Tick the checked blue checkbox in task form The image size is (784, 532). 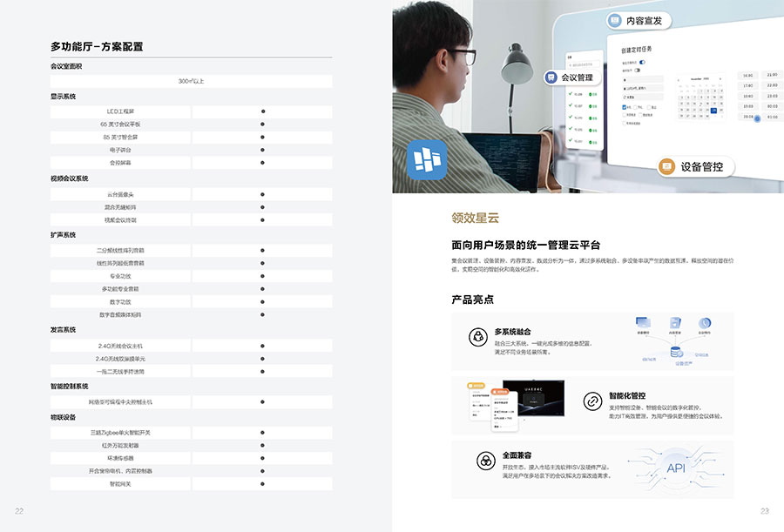click(x=625, y=107)
